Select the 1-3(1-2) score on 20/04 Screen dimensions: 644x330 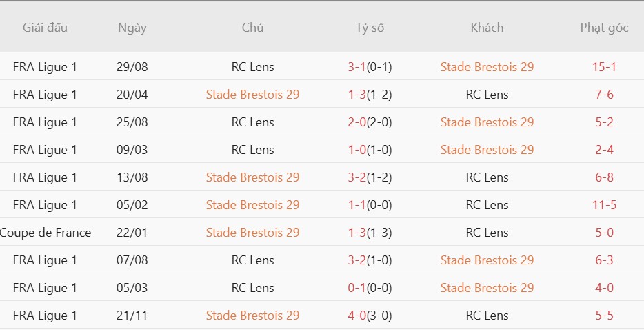pyautogui.click(x=370, y=95)
